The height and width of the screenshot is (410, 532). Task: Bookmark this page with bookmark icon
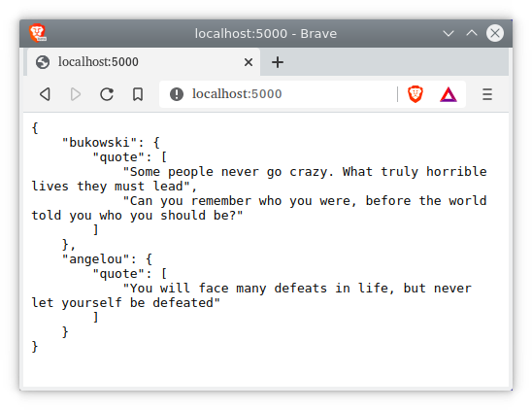tap(138, 94)
